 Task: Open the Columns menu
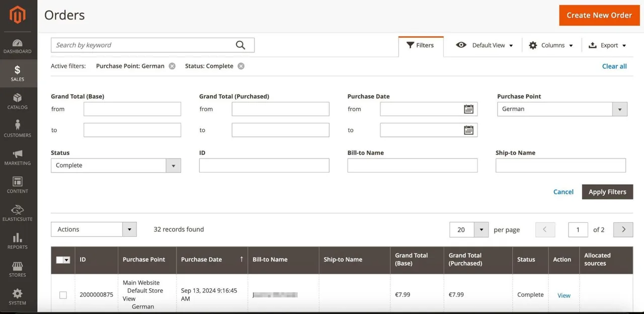click(551, 45)
